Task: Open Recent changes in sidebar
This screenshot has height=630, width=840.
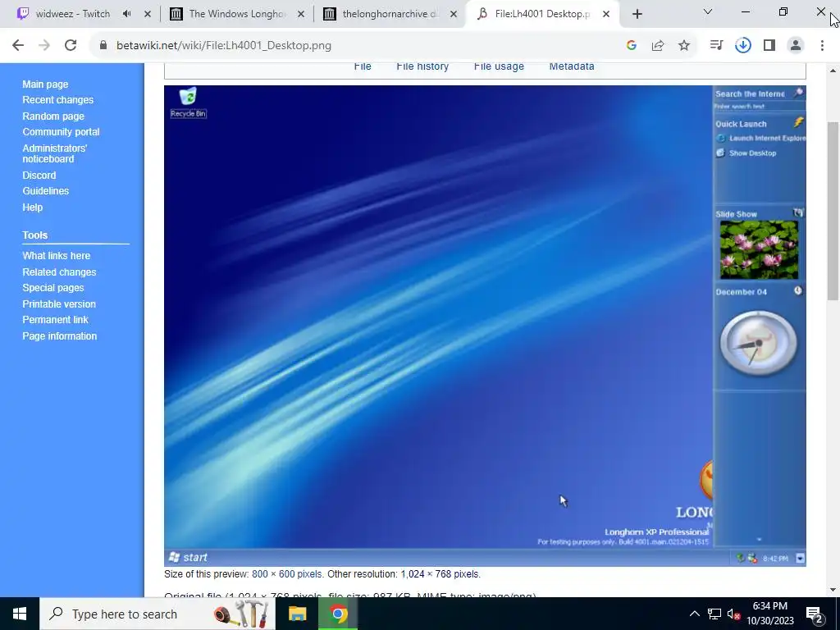Action: click(x=58, y=99)
